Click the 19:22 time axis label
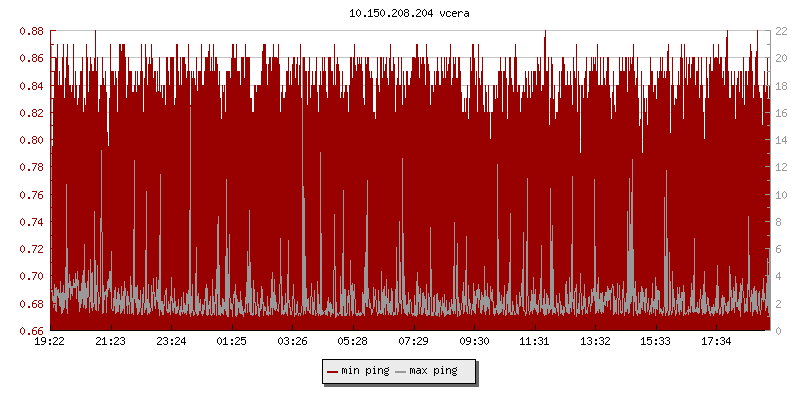The width and height of the screenshot is (800, 400). [50, 342]
